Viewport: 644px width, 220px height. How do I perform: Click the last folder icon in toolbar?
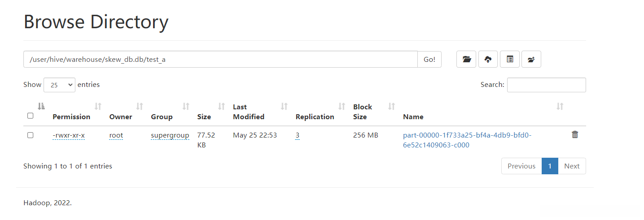coord(531,59)
